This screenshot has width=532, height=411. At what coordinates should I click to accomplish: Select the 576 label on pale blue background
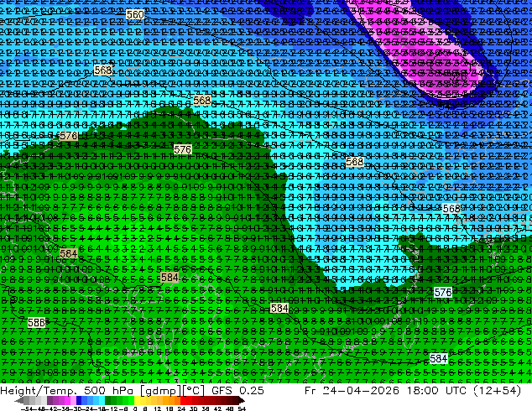pos(443,292)
